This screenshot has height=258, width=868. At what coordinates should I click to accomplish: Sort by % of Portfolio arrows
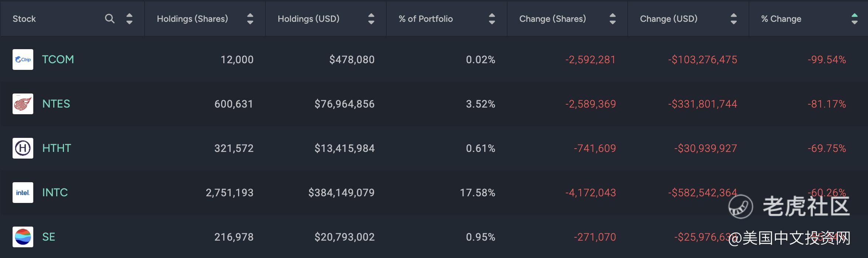tap(492, 18)
